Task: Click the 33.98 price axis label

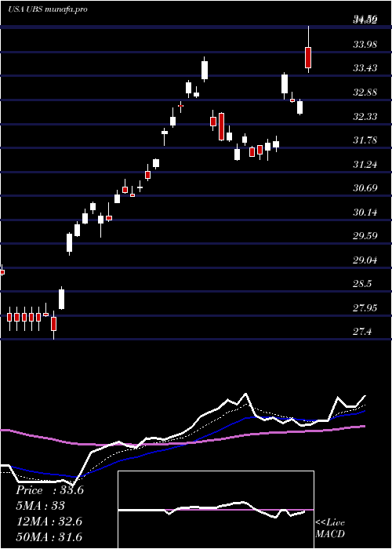Action: click(x=365, y=45)
